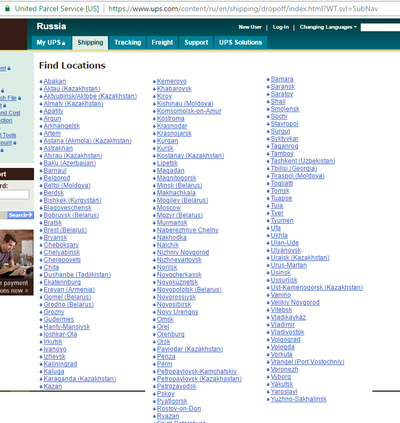This screenshot has height=423, width=400.
Task: Click the New User link
Action: 250,27
